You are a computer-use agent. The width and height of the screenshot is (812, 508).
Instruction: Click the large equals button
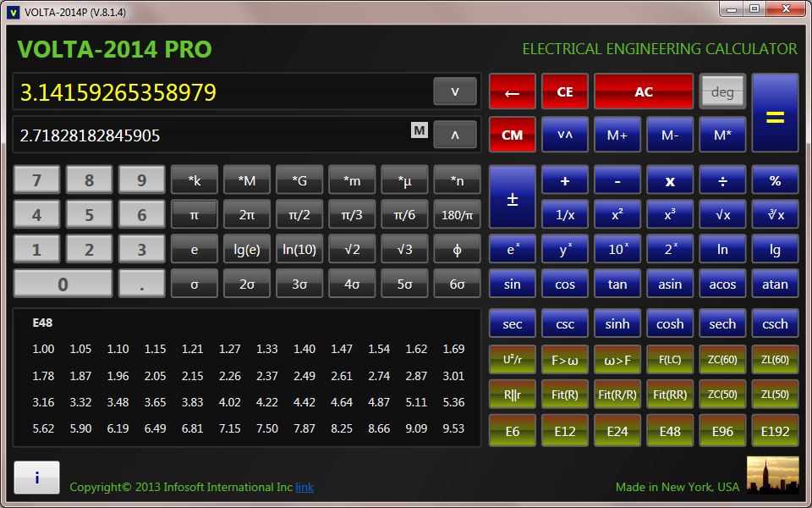775,113
